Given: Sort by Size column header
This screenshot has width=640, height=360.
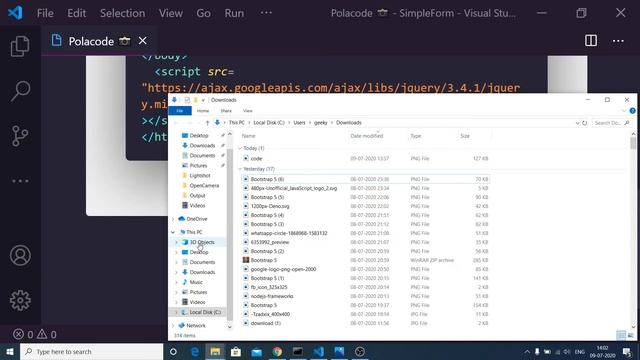Looking at the screenshot, I should click(x=465, y=136).
